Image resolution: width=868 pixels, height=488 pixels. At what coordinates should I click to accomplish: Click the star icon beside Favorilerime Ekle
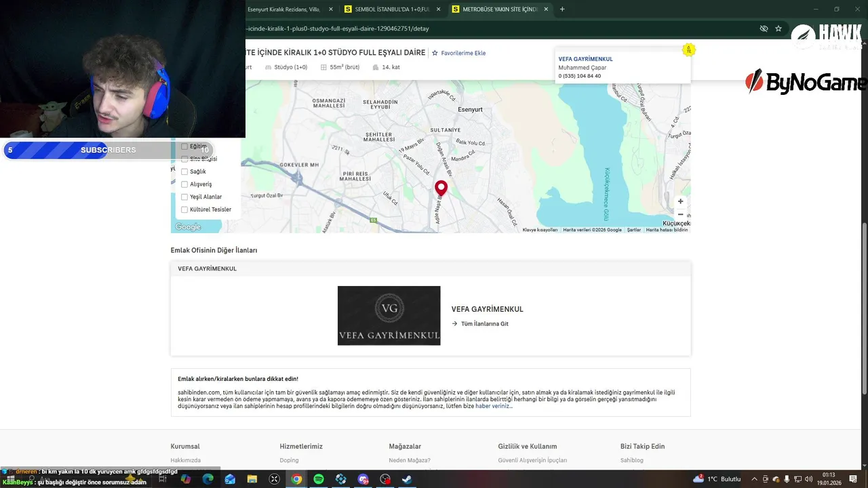[435, 53]
